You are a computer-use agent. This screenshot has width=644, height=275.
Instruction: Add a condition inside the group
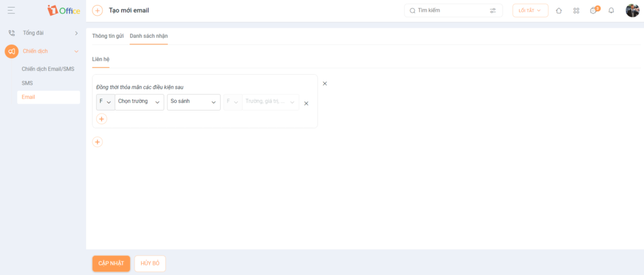click(101, 119)
